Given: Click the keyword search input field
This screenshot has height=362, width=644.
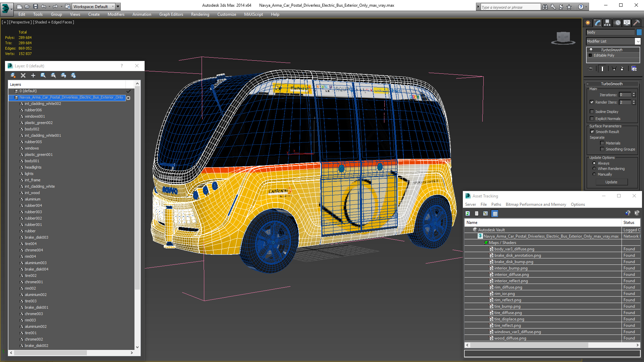Looking at the screenshot, I should [510, 7].
